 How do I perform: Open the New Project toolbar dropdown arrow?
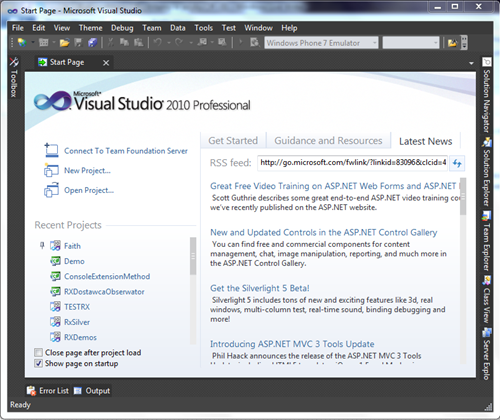[33, 42]
